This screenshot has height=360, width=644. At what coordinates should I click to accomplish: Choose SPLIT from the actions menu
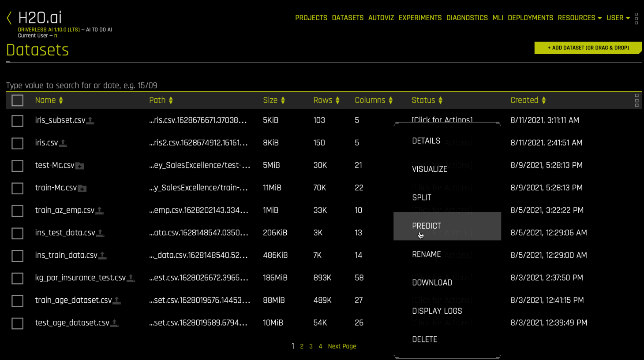pyautogui.click(x=447, y=197)
